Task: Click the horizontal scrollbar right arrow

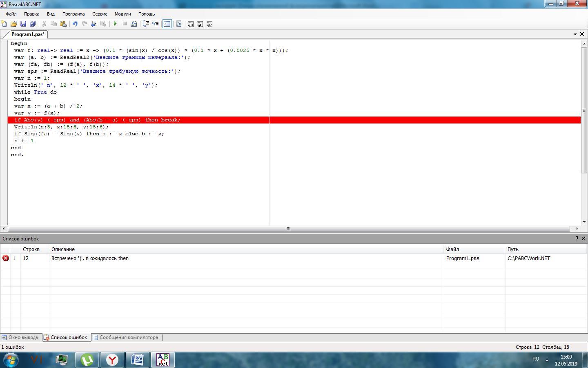Action: (577, 229)
